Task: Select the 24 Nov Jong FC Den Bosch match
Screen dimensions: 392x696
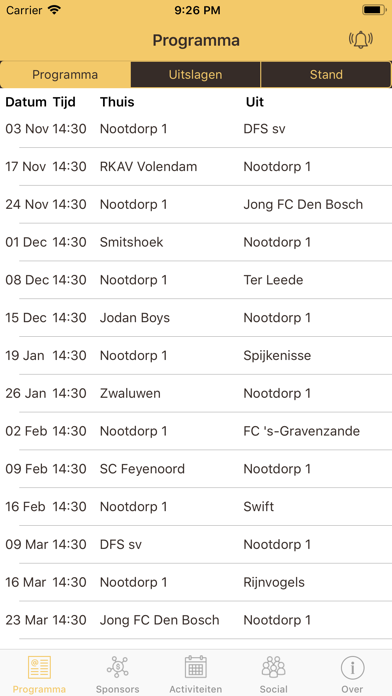Action: point(196,205)
